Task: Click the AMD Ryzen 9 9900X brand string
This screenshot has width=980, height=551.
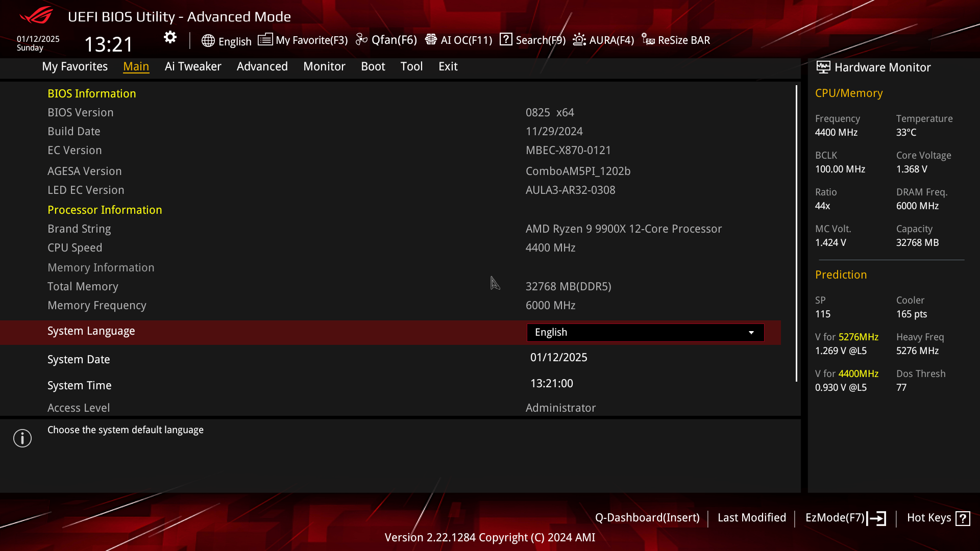Action: 624,229
